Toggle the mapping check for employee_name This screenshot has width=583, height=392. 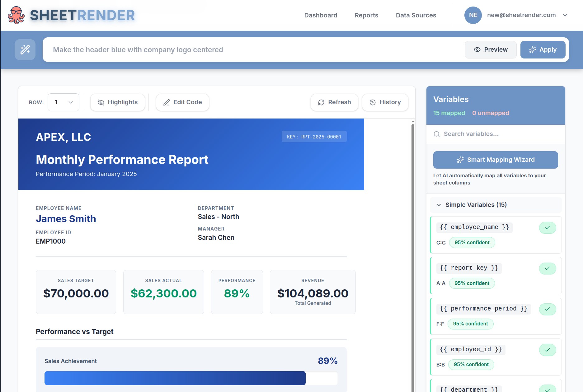tap(548, 228)
